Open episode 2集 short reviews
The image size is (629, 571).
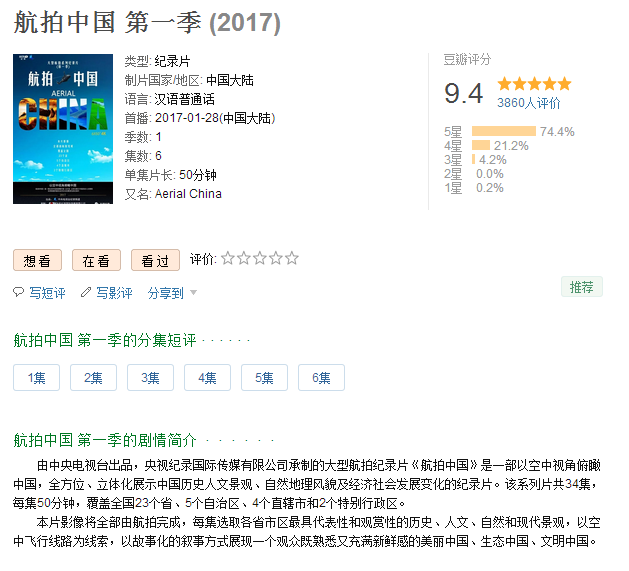coord(93,378)
